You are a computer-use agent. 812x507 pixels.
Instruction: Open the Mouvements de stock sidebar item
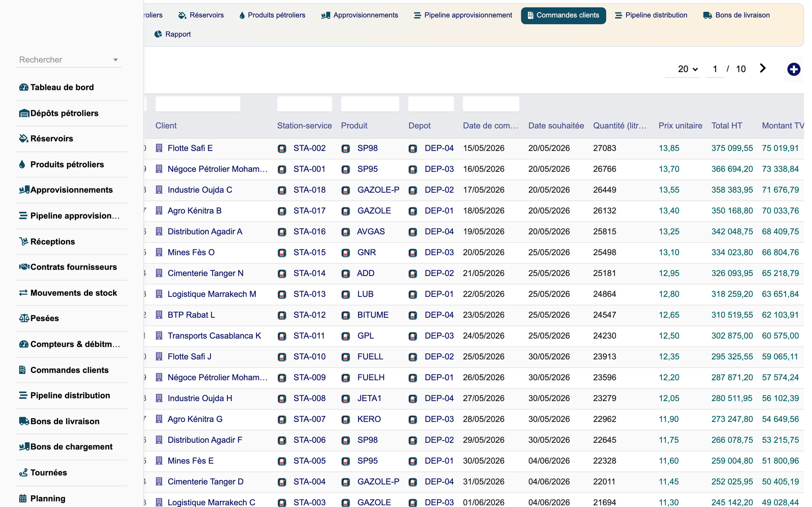(x=72, y=293)
